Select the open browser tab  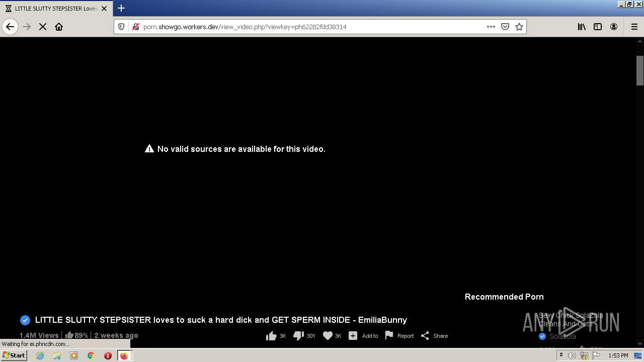[56, 9]
